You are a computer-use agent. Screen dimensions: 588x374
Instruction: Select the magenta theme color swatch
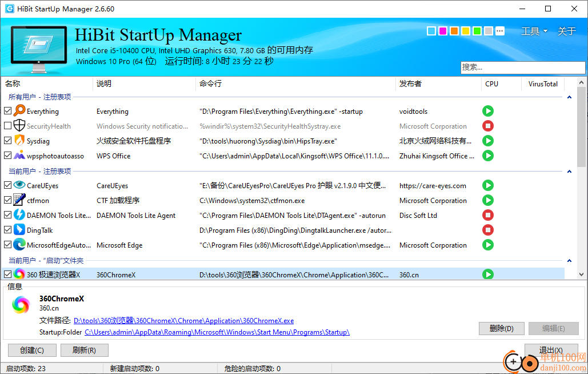(443, 31)
